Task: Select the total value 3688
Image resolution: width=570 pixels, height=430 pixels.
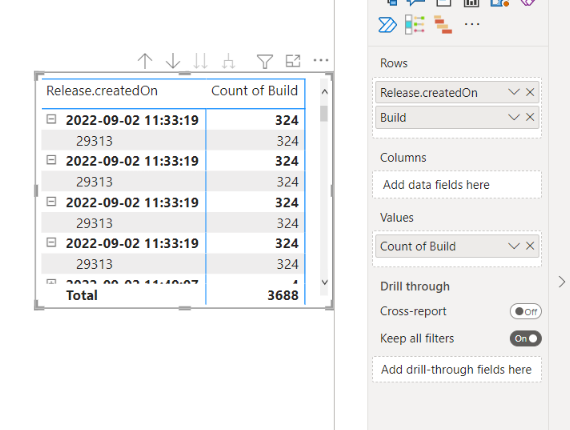Action: point(283,296)
